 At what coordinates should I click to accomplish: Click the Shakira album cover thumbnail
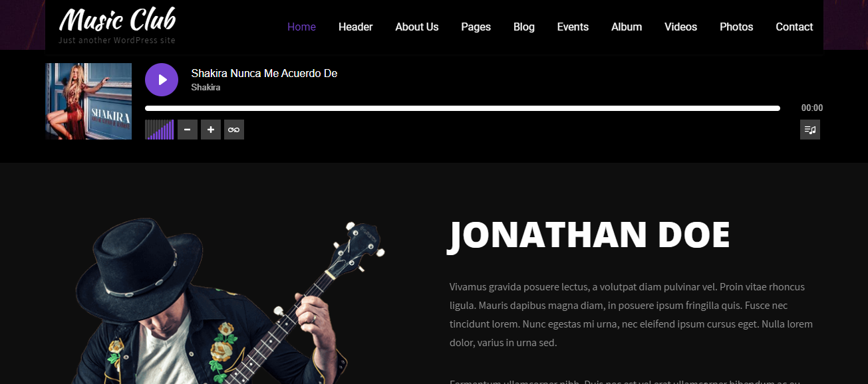[x=88, y=101]
